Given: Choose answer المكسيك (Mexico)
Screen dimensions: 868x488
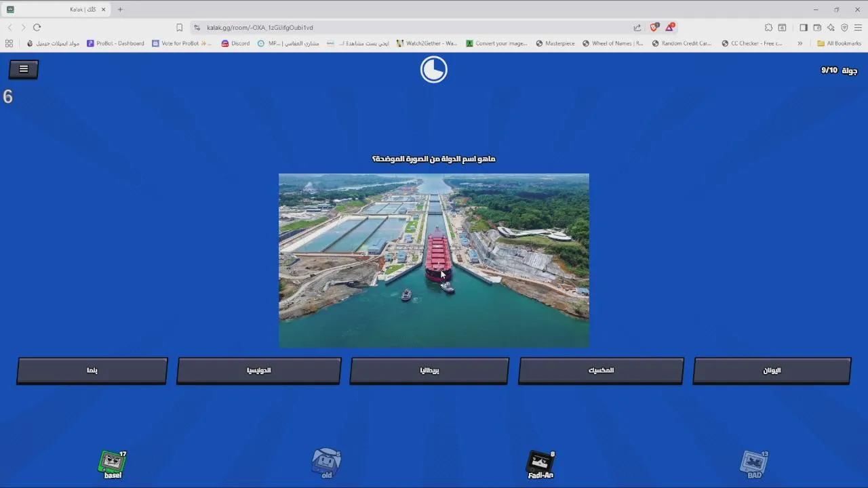Looking at the screenshot, I should [x=601, y=371].
